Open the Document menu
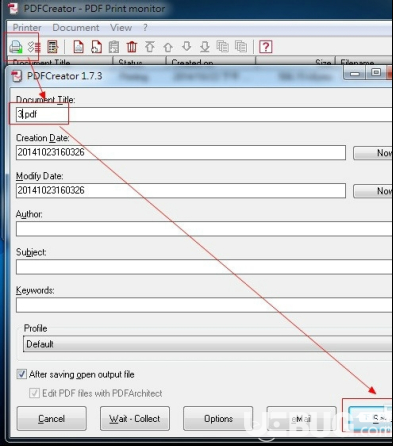Screen dimensions: 393x446 76,28
